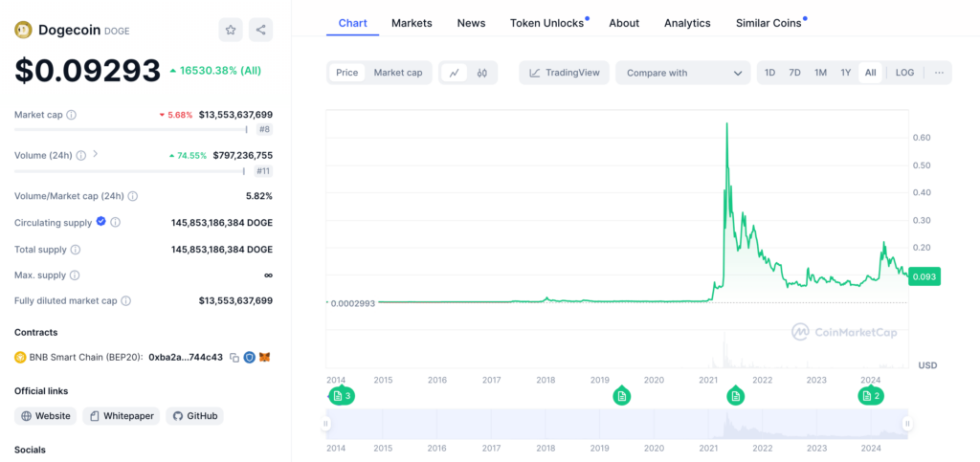This screenshot has height=462, width=980.
Task: Open the Chart tab
Action: coord(352,23)
